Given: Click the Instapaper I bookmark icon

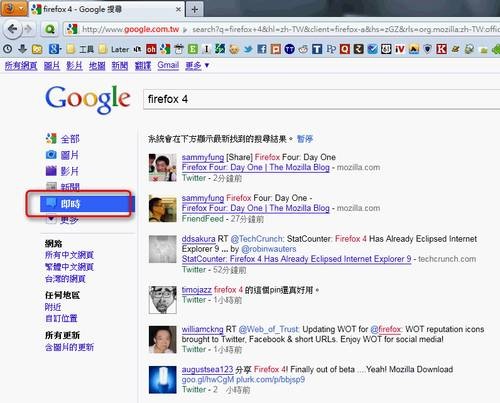Looking at the screenshot, I should click(206, 50).
